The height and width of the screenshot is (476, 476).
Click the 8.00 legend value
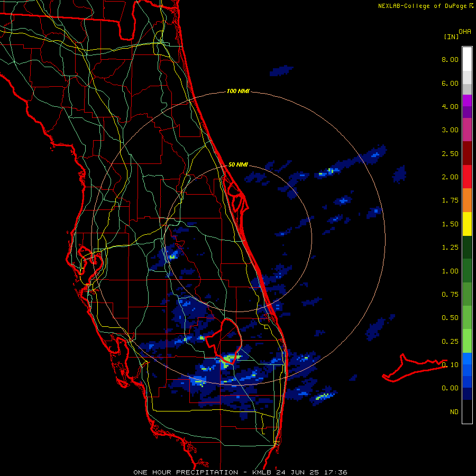point(450,59)
